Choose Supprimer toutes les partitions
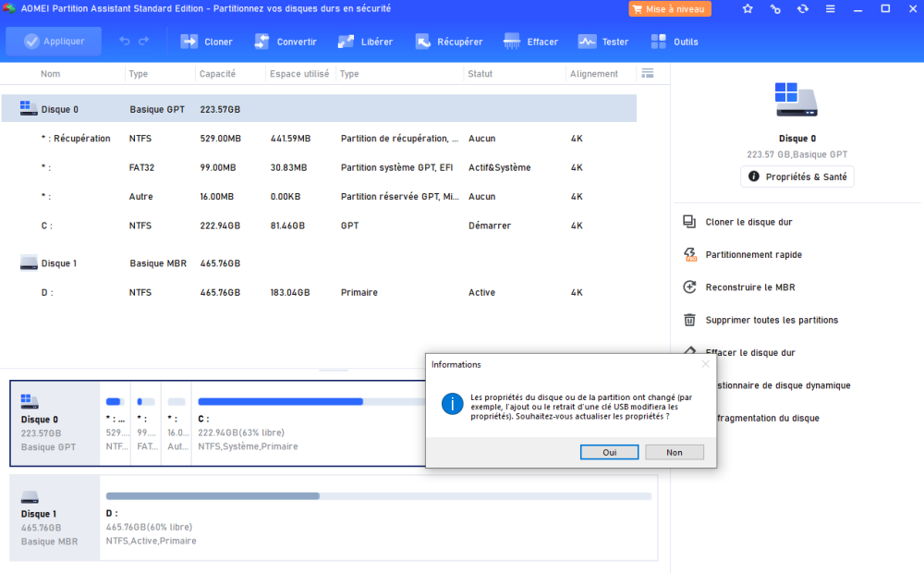This screenshot has width=924, height=573. (772, 320)
